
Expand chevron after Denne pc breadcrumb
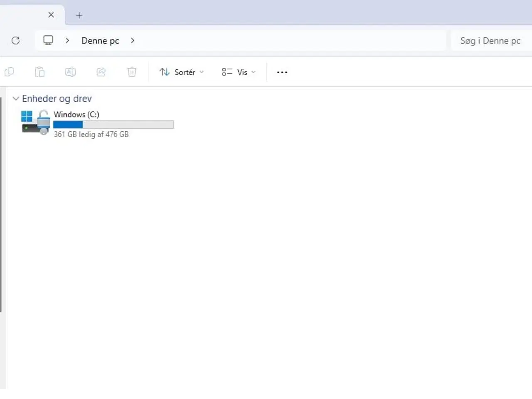pyautogui.click(x=133, y=40)
